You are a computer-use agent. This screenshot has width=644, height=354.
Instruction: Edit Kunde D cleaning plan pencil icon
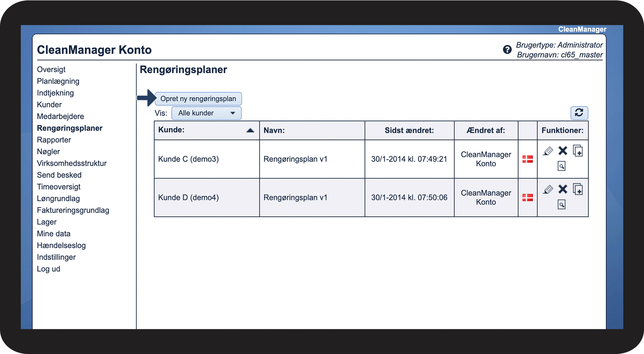tap(548, 190)
